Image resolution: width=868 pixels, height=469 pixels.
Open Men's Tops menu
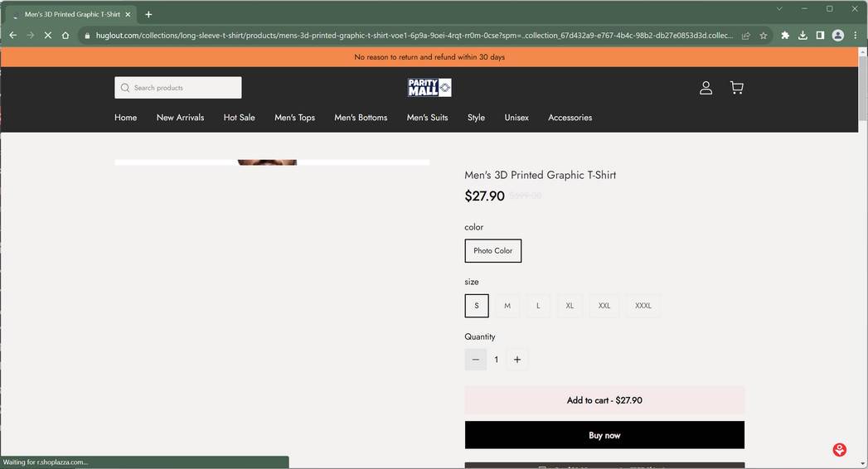294,118
